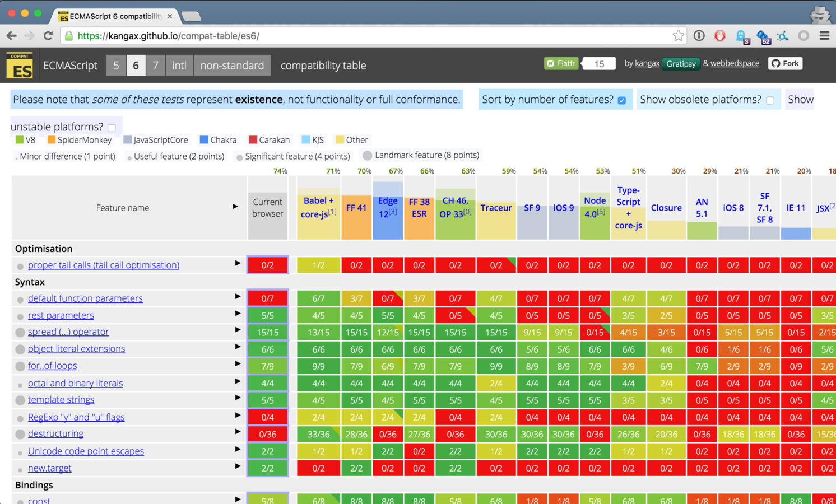Click the browser back arrow

coord(11,36)
